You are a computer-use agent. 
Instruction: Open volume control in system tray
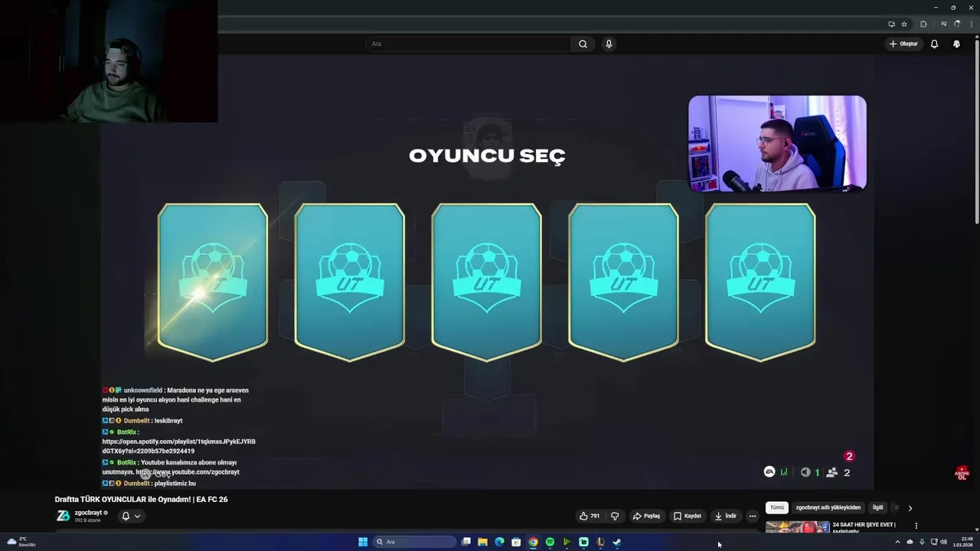(x=943, y=542)
